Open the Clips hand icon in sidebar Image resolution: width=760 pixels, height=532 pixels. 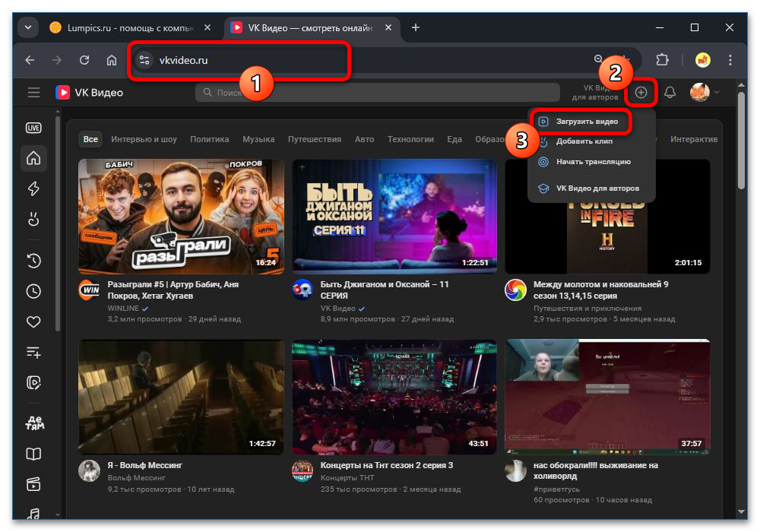[33, 220]
